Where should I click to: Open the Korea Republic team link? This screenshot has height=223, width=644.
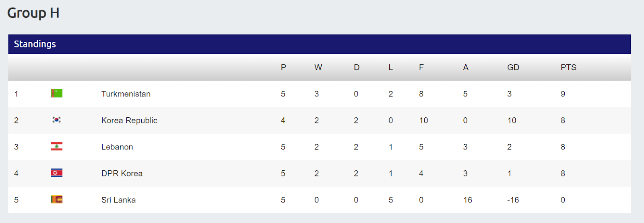(x=129, y=120)
